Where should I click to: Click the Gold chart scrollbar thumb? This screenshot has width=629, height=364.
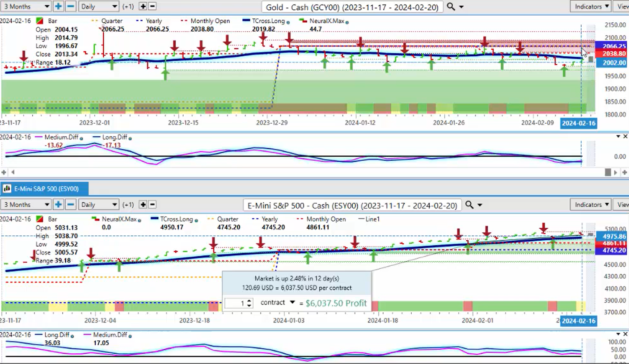(x=608, y=172)
